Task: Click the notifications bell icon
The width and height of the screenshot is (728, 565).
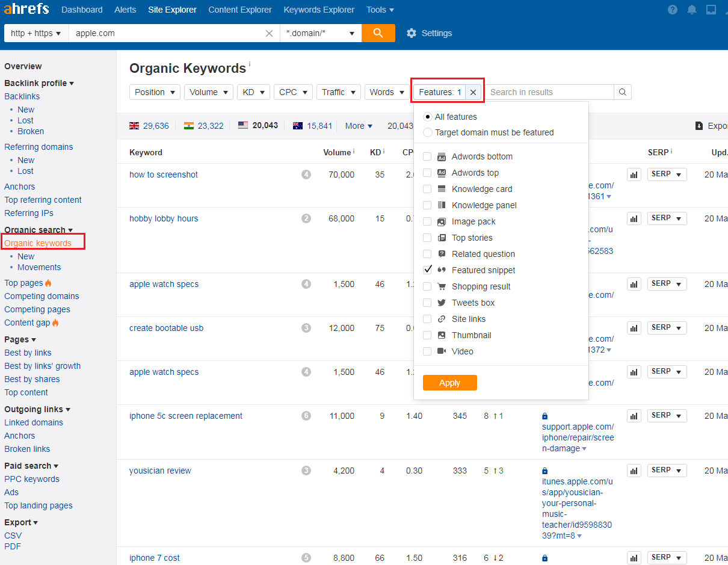Action: pyautogui.click(x=691, y=9)
